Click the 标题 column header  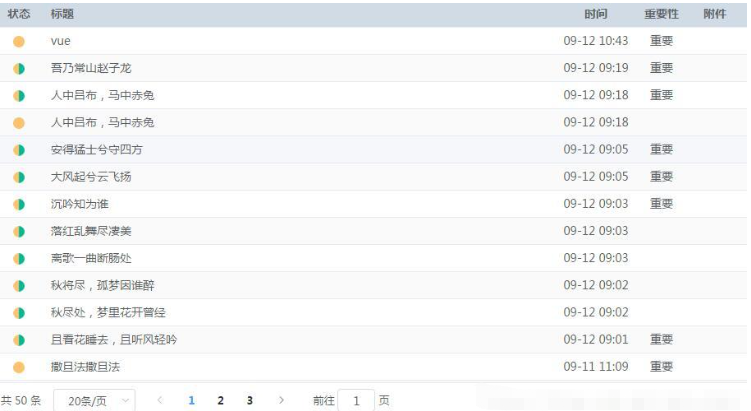pyautogui.click(x=62, y=14)
